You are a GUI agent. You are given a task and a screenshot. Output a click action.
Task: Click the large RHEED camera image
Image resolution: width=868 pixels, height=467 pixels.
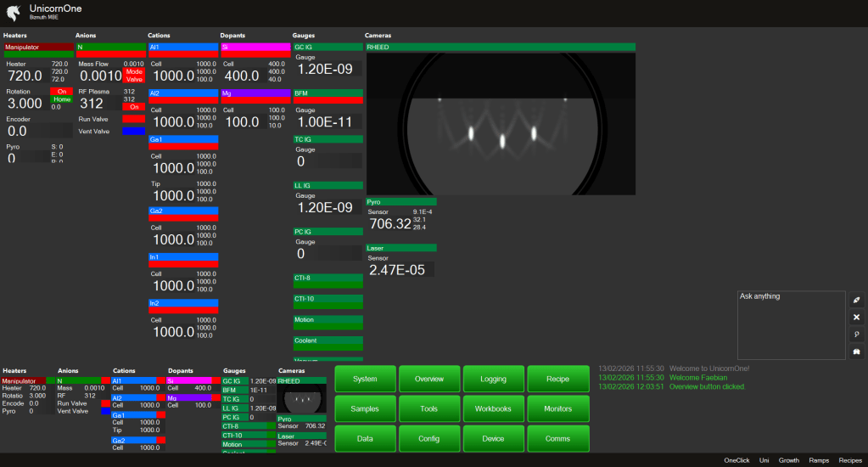click(x=501, y=124)
